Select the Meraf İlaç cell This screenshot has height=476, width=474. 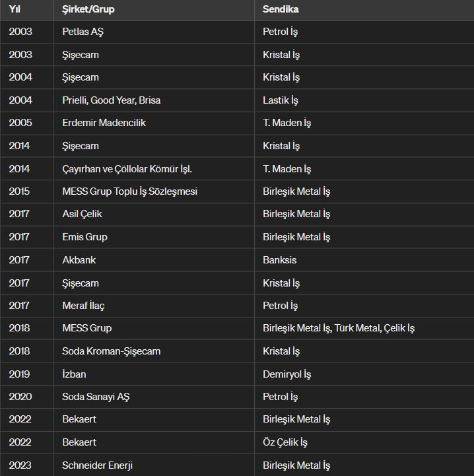point(83,306)
